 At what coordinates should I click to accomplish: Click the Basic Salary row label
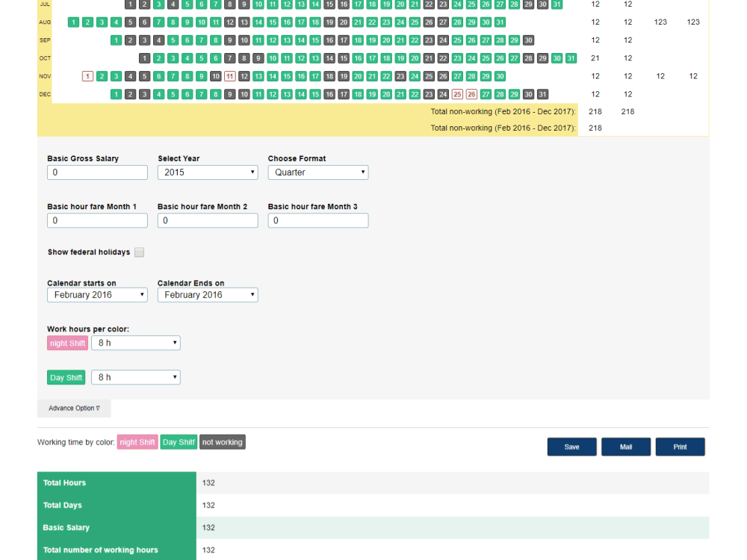tap(66, 528)
